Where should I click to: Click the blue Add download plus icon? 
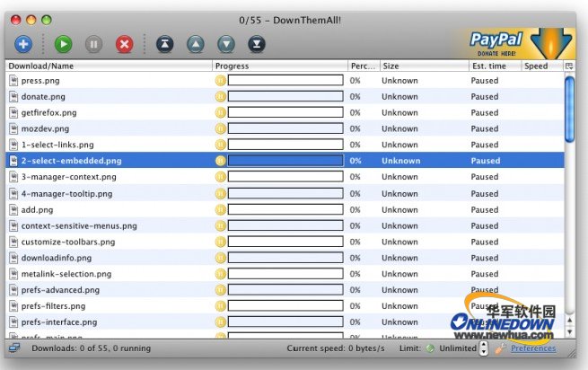click(x=23, y=44)
